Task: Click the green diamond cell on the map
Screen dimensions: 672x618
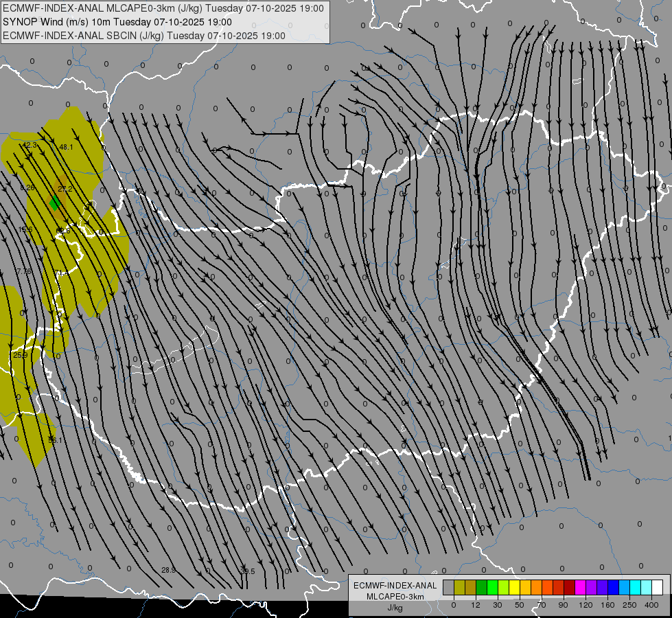Action: click(55, 203)
